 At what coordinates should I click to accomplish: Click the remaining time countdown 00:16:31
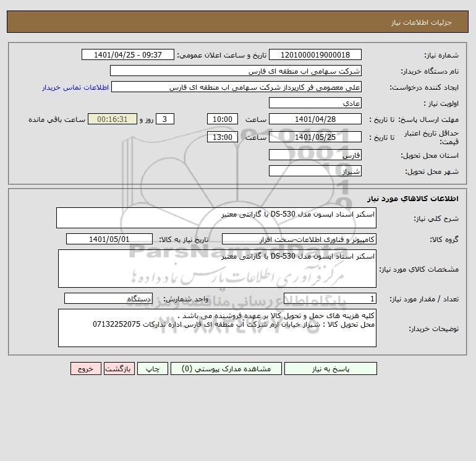tap(113, 119)
